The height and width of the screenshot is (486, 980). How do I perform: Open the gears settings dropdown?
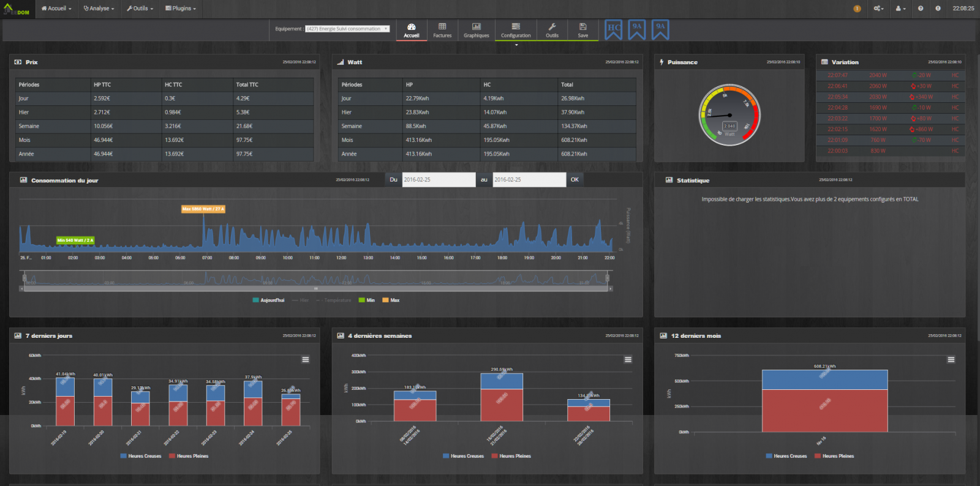coord(878,9)
